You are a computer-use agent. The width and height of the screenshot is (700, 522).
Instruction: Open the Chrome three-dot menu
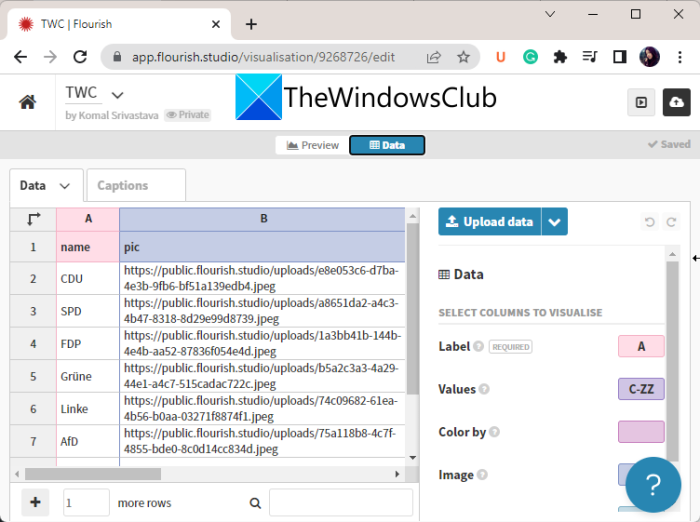coord(679,57)
